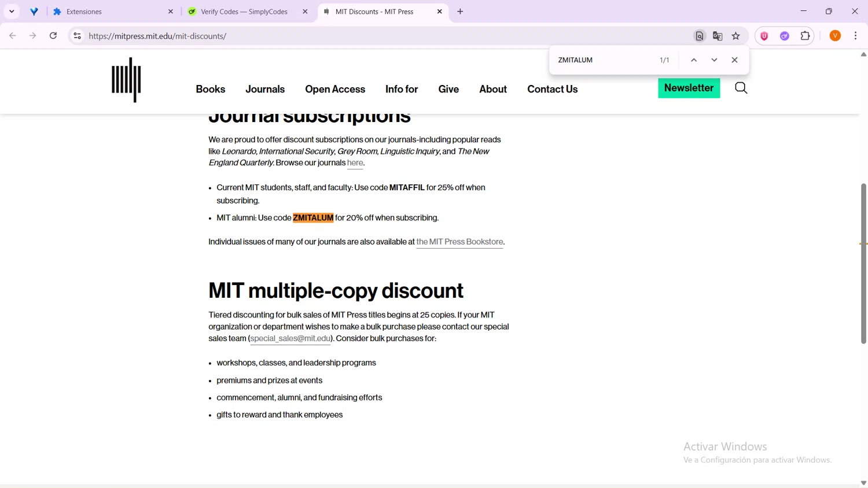This screenshot has height=488, width=868.
Task: Select the pinned blue V tab
Action: [34, 12]
